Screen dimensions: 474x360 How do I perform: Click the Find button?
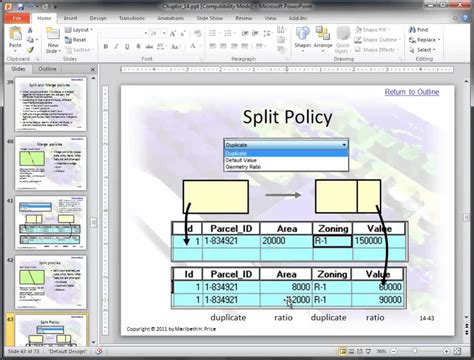pyautogui.click(x=418, y=30)
